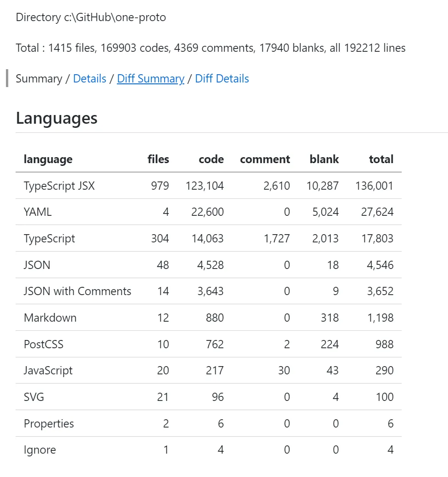The image size is (448, 477).
Task: Click the 224 blank value
Action: [x=330, y=344]
